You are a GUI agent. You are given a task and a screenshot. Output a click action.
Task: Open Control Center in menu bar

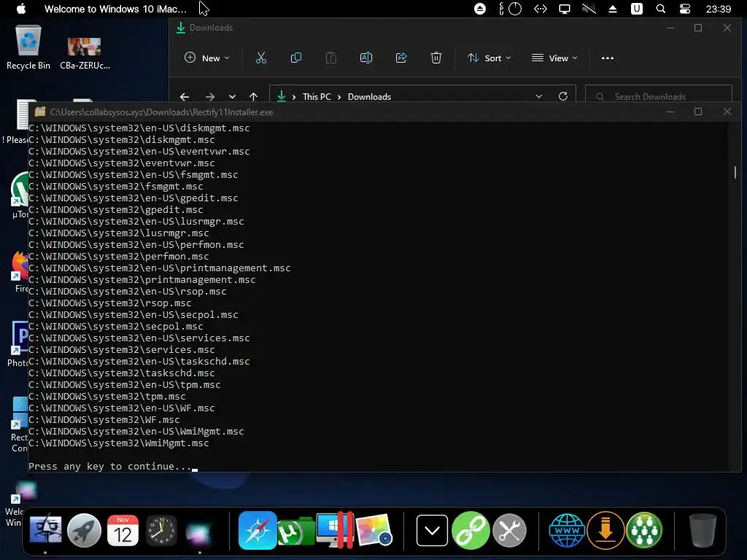click(684, 9)
